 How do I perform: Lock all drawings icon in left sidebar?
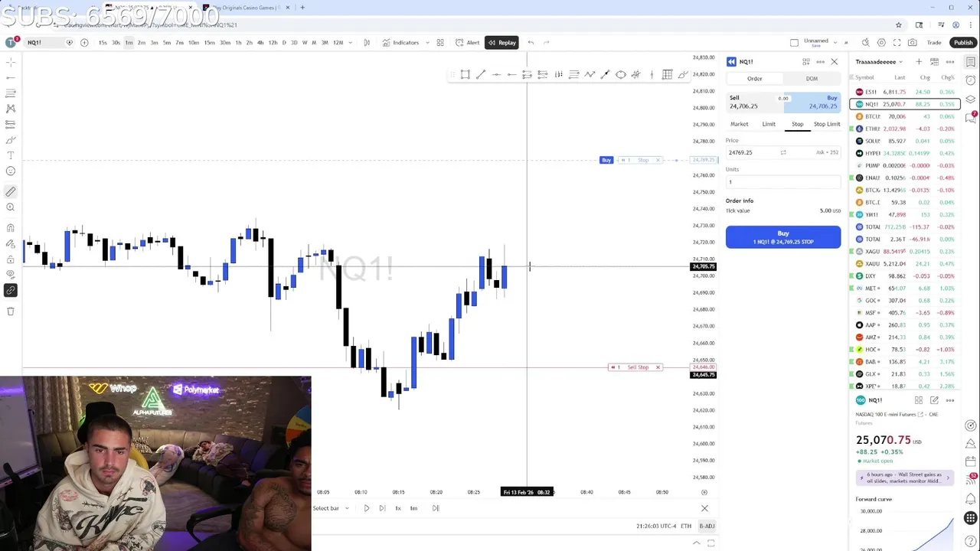click(11, 259)
